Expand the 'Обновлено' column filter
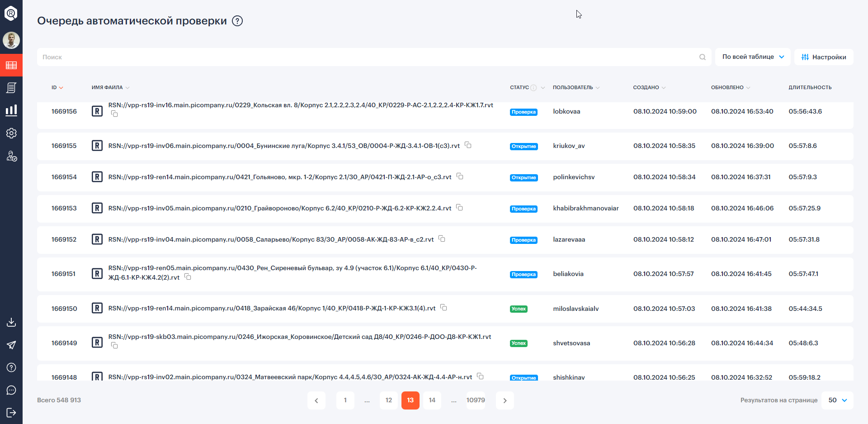Screen dimensions: 868x424 748,88
